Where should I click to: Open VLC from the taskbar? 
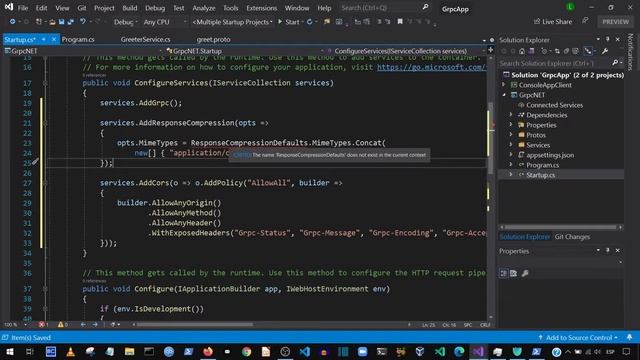(x=71, y=351)
